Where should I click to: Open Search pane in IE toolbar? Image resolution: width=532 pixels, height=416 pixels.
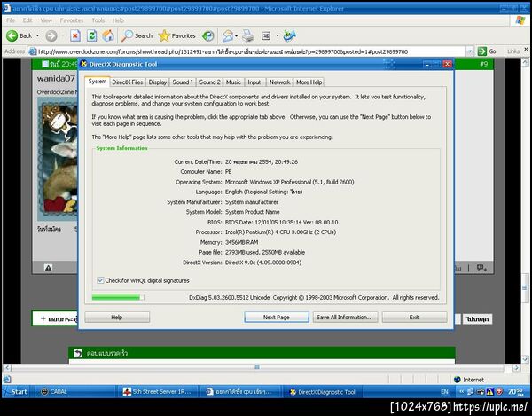(x=137, y=35)
